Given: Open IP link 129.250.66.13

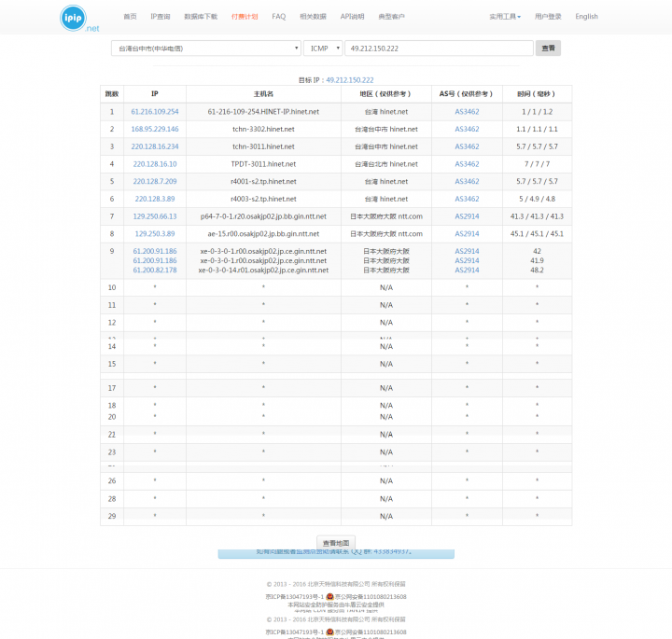Looking at the screenshot, I should tap(155, 216).
